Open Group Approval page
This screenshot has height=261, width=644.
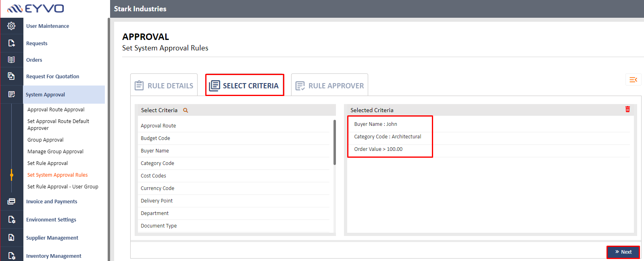click(46, 140)
